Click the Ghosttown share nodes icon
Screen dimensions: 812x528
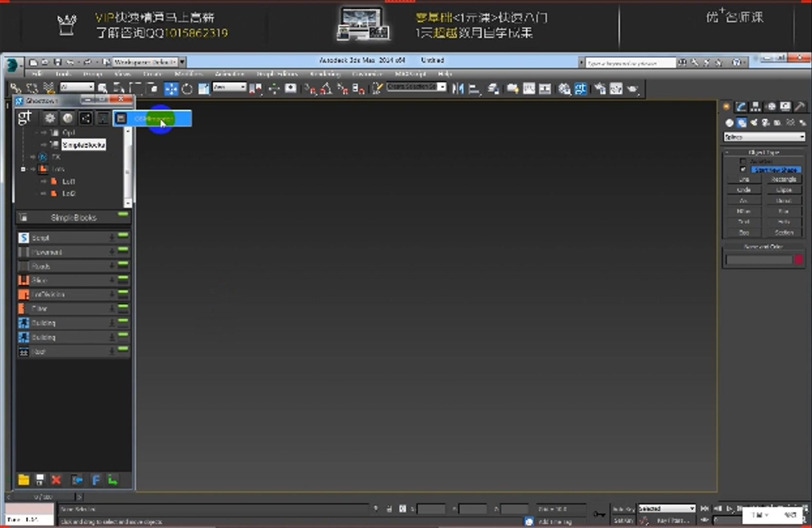click(x=86, y=118)
